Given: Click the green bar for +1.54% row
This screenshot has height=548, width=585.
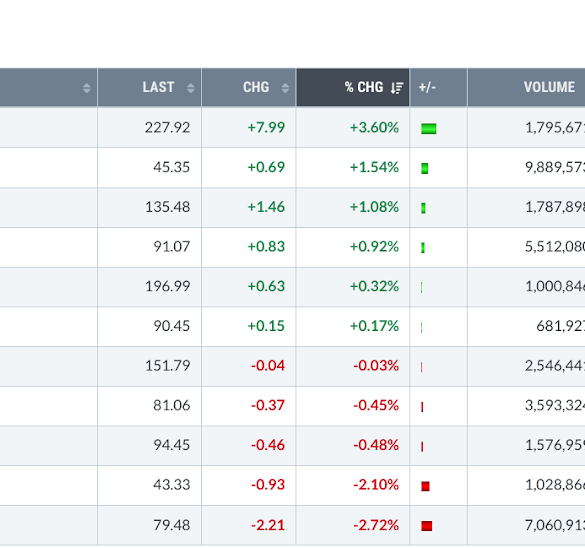Looking at the screenshot, I should coord(425,168).
